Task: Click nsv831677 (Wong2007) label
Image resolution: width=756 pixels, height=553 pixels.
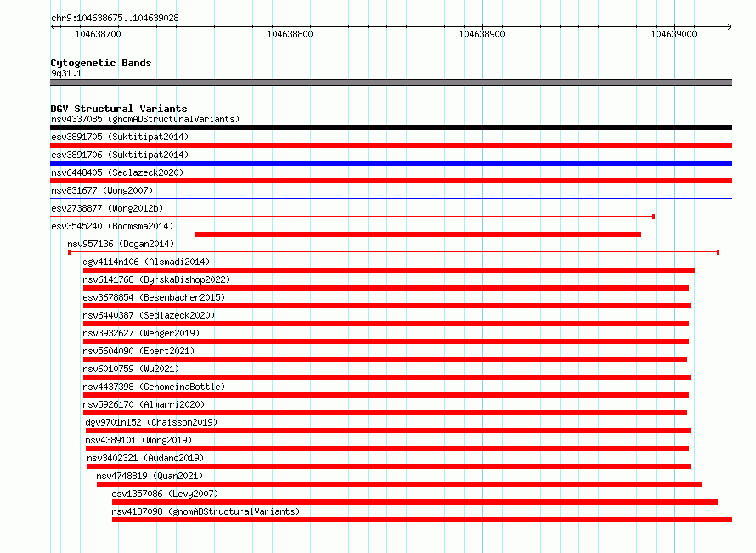Action: pos(102,190)
